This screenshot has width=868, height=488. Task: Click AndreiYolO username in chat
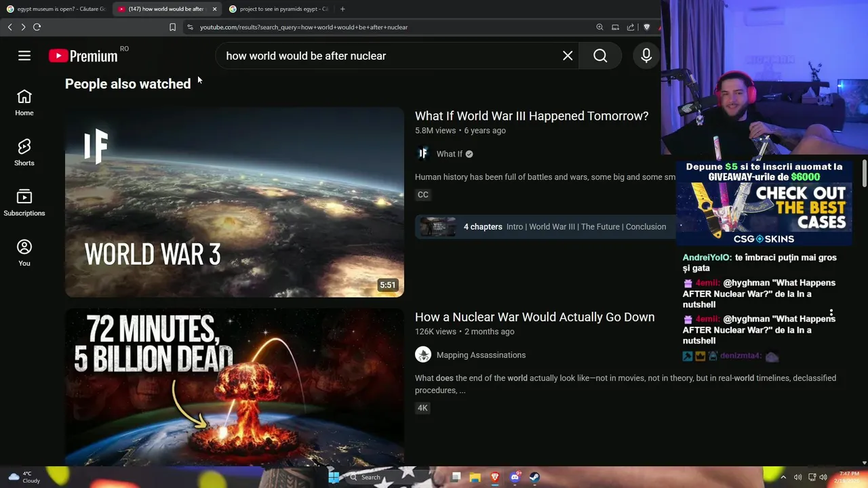click(707, 258)
